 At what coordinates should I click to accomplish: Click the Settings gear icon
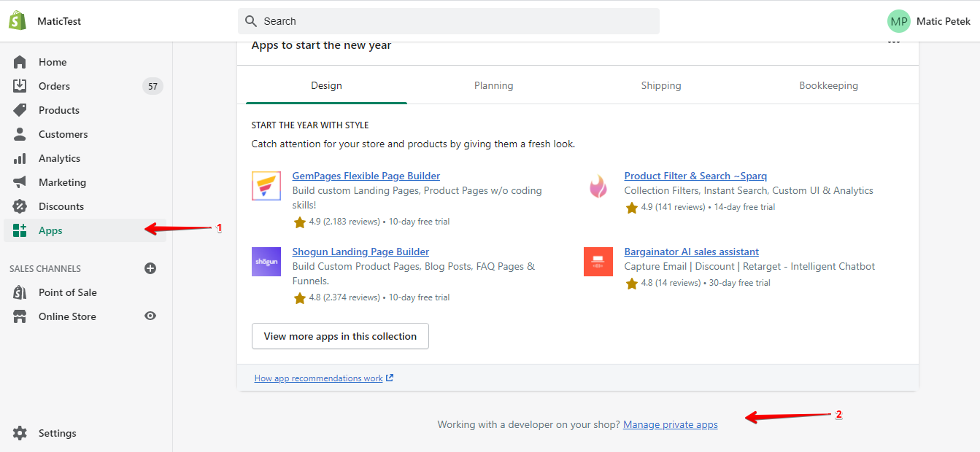[x=20, y=433]
